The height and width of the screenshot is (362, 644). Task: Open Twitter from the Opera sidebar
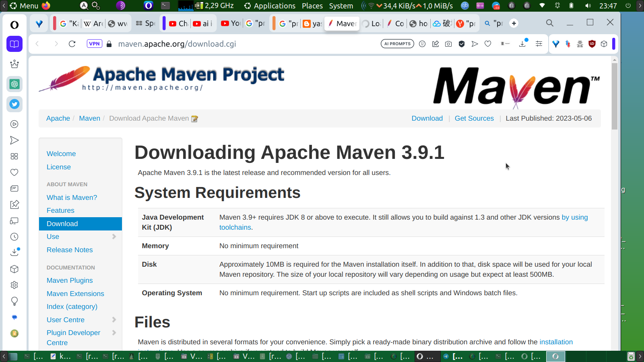14,104
